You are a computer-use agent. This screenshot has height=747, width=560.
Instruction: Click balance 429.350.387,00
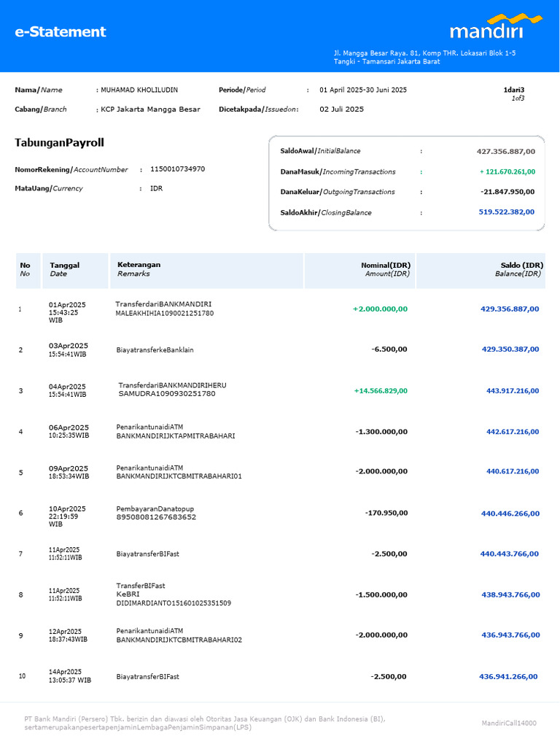point(510,349)
